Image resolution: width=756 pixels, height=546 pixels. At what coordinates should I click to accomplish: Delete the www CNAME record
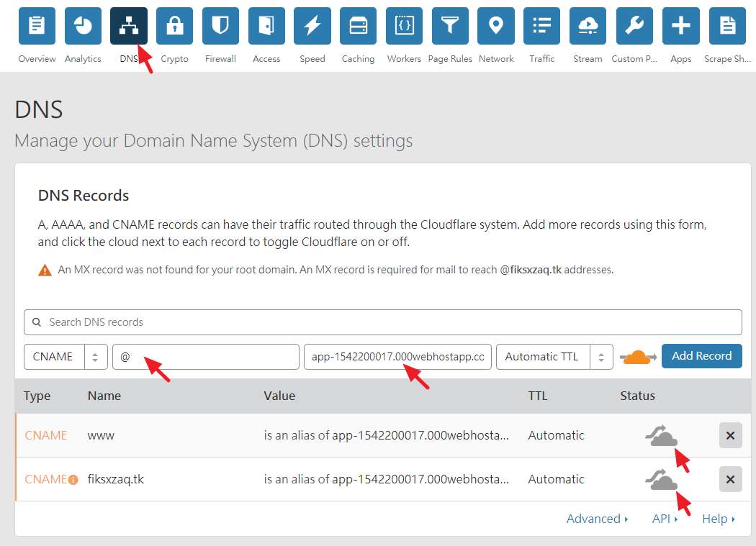tap(730, 436)
